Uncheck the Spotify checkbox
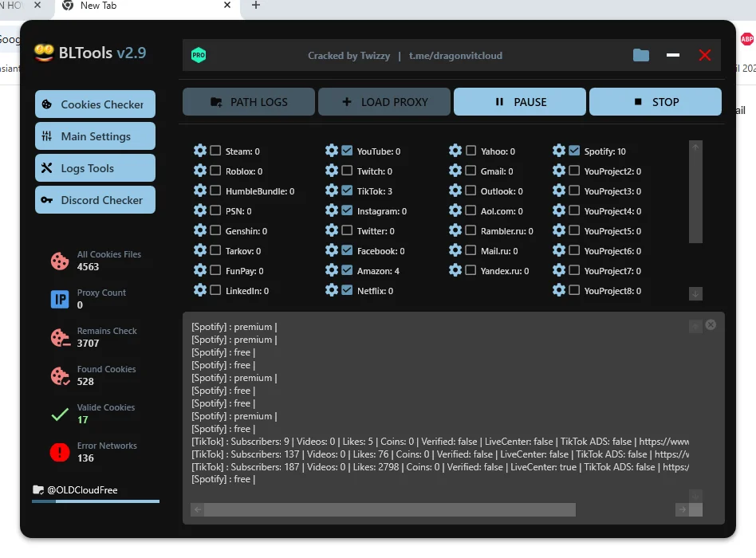Image resolution: width=756 pixels, height=558 pixels. [574, 151]
